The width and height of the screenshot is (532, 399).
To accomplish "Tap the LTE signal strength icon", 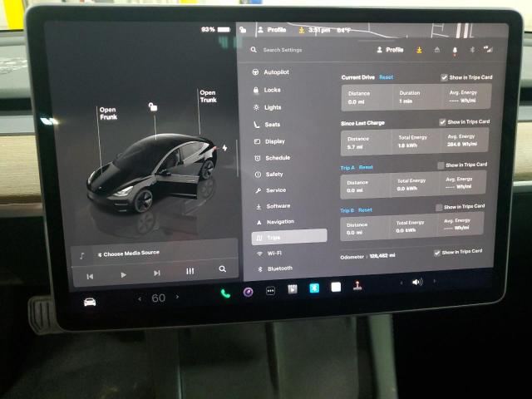I will pos(488,49).
